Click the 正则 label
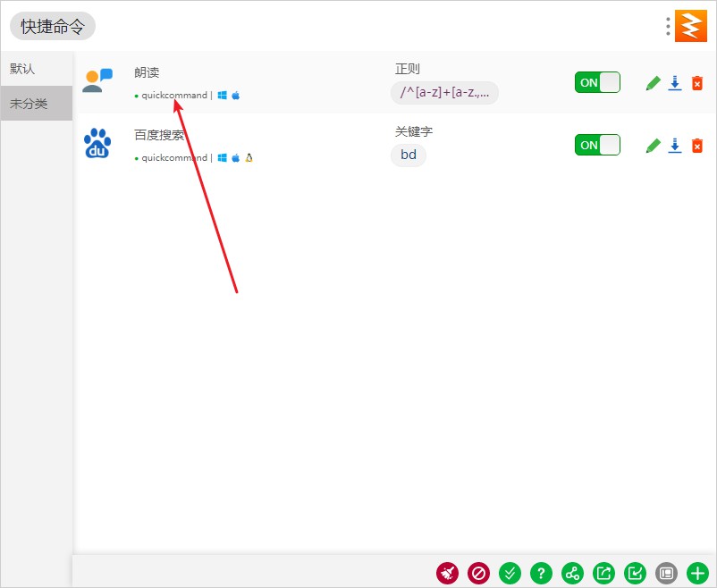Image resolution: width=717 pixels, height=588 pixels. tap(408, 69)
